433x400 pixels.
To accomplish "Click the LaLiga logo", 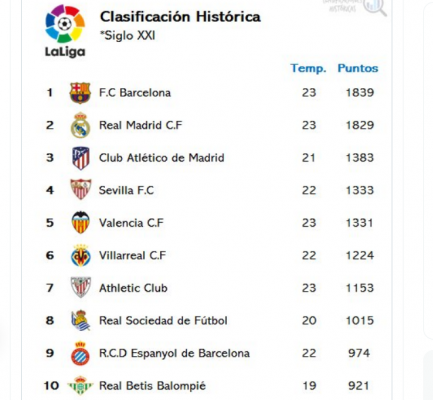I will point(65,31).
